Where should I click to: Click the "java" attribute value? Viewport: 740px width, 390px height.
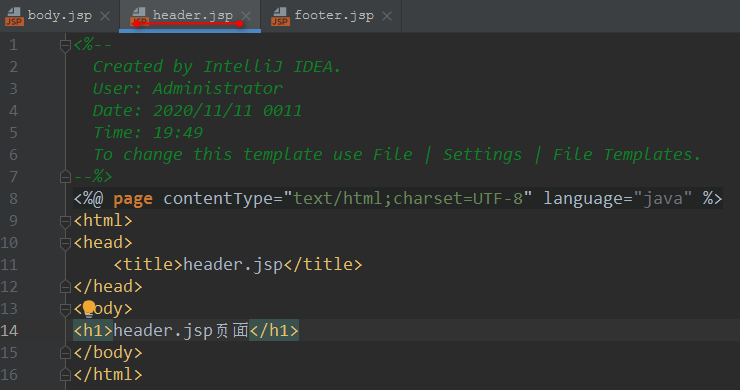point(663,199)
